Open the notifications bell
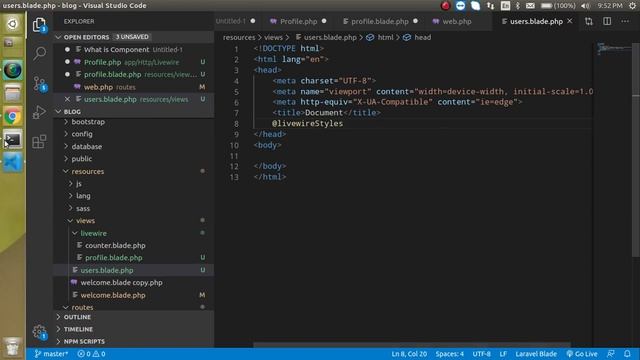The height and width of the screenshot is (360, 640). (627, 354)
